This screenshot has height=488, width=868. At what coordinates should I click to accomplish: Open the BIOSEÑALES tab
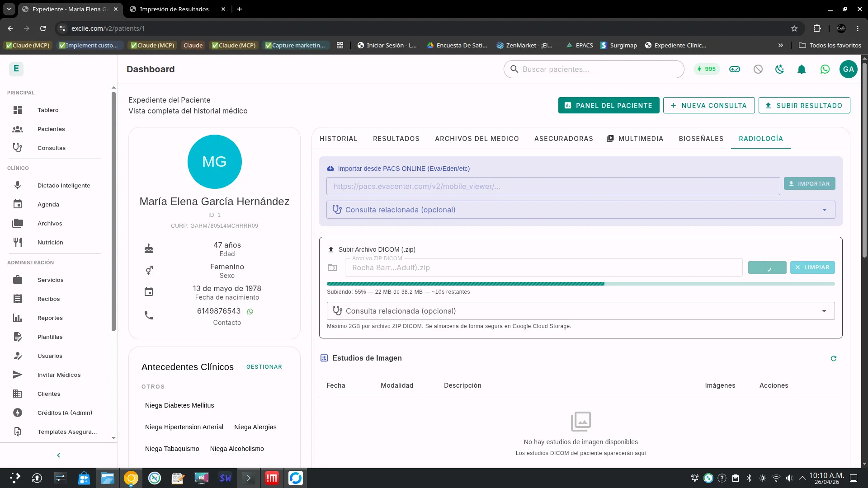coord(701,139)
